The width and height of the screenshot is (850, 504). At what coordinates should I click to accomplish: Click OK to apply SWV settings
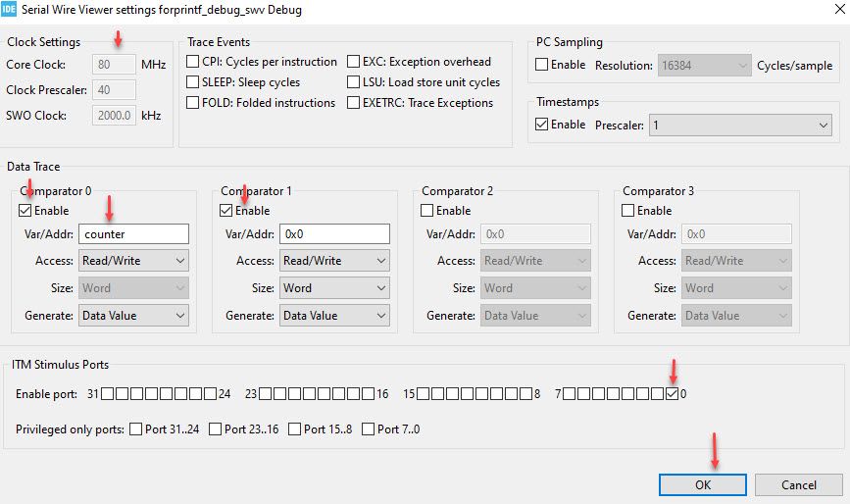pyautogui.click(x=703, y=485)
